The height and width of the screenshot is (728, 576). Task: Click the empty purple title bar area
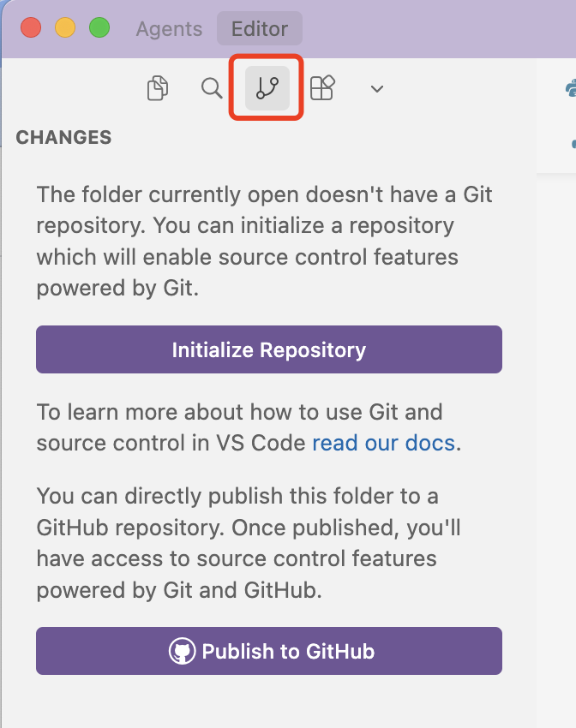click(446, 28)
